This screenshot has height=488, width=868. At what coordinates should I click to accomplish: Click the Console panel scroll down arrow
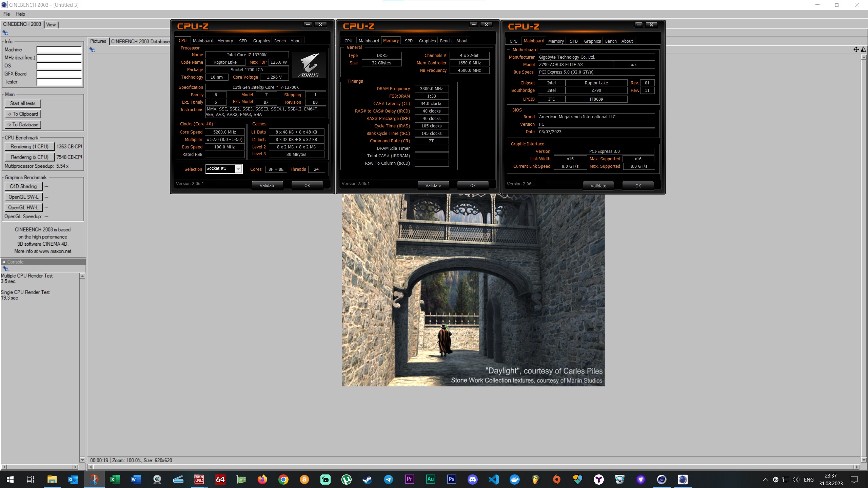pyautogui.click(x=82, y=460)
